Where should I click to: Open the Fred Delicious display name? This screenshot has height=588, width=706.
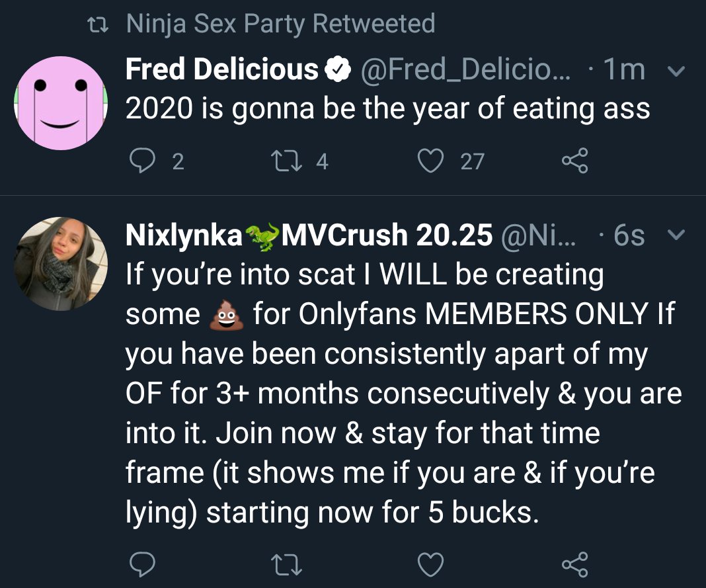coord(221,69)
